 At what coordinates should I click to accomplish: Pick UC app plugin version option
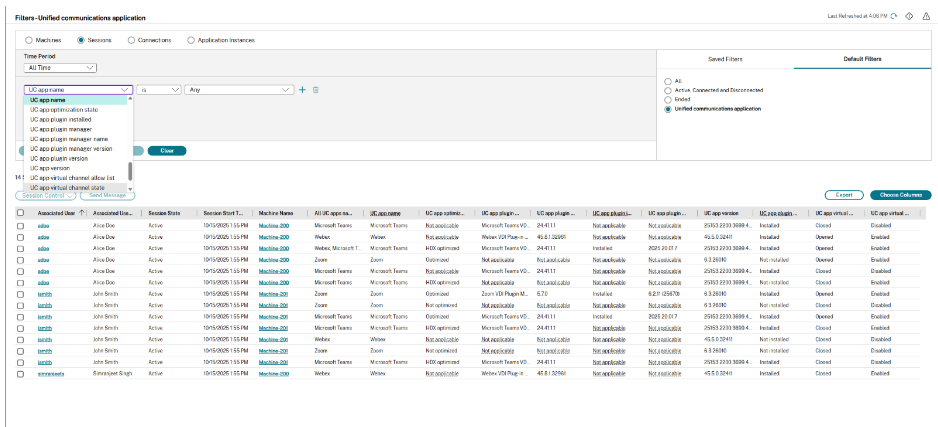[x=75, y=158]
